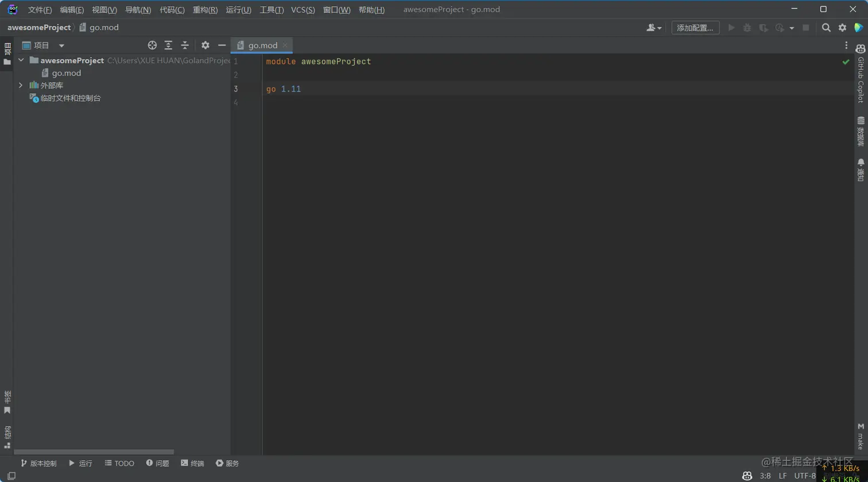Image resolution: width=868 pixels, height=482 pixels.
Task: Click the LF line separator indicator
Action: click(x=782, y=476)
